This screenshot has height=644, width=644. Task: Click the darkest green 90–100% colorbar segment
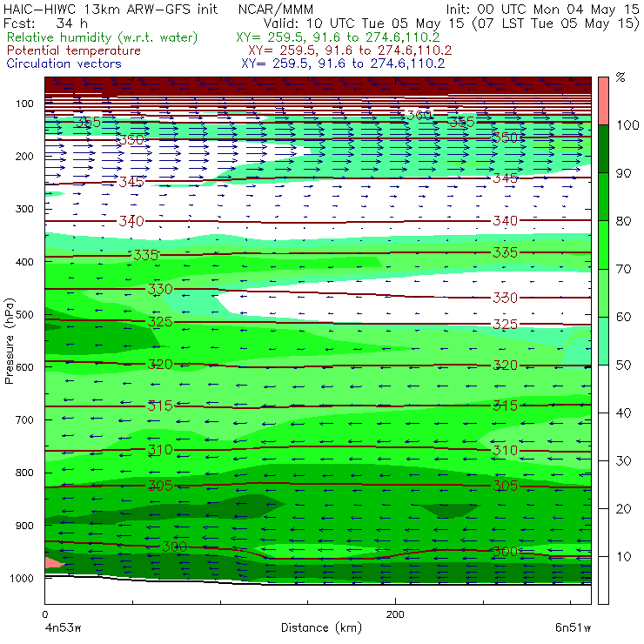(603, 149)
